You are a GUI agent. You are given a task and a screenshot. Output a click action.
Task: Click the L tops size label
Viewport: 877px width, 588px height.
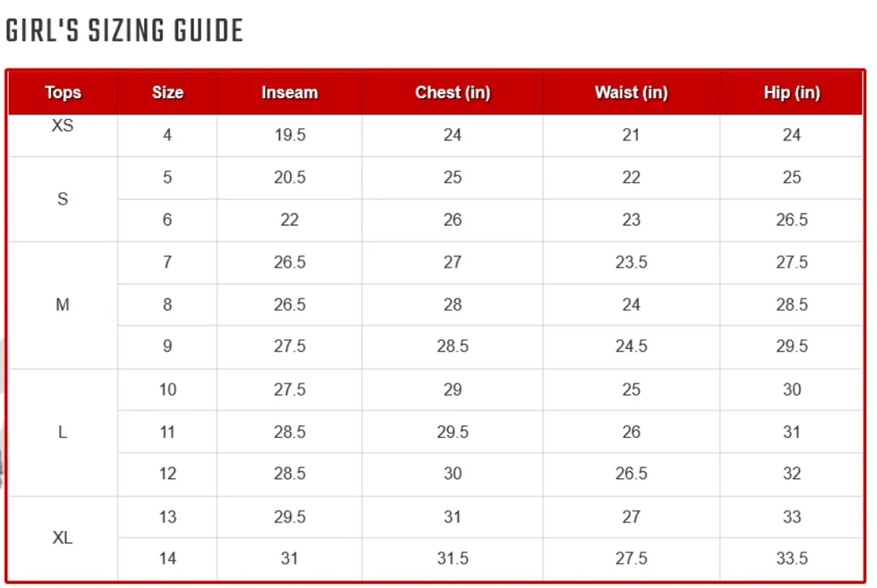tap(63, 432)
